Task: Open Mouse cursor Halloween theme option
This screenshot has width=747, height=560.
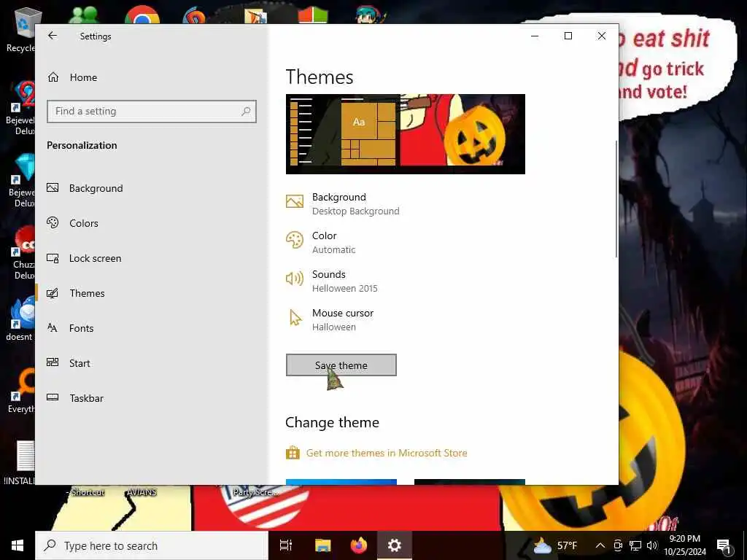Action: click(x=330, y=319)
